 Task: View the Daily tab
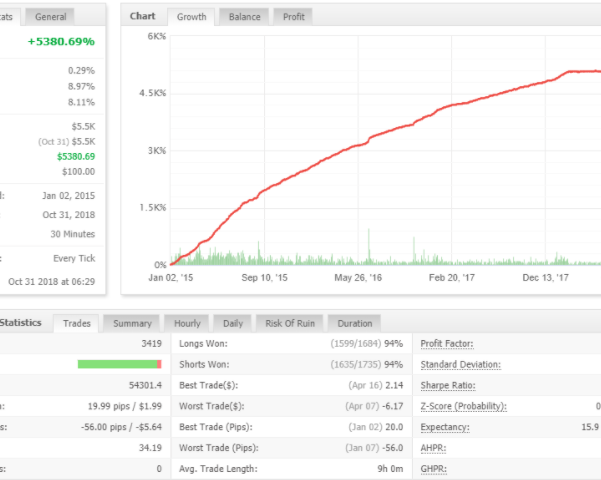coord(233,323)
